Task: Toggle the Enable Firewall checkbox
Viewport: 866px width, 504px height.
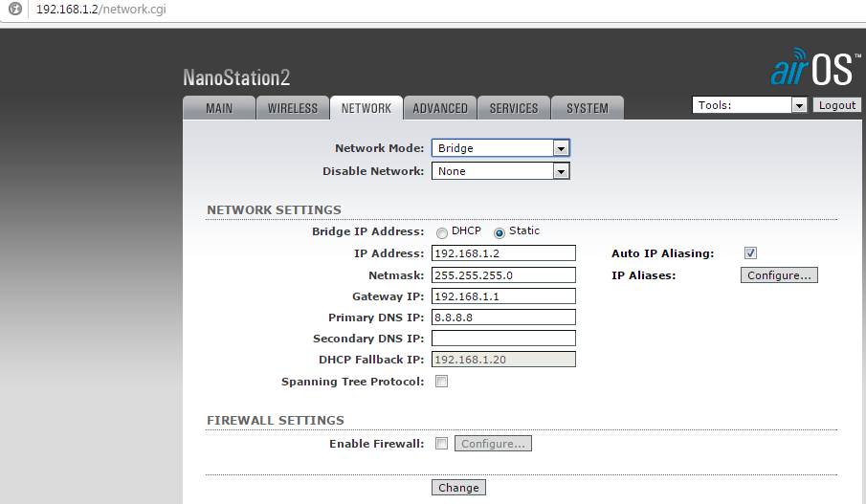Action: click(x=441, y=444)
